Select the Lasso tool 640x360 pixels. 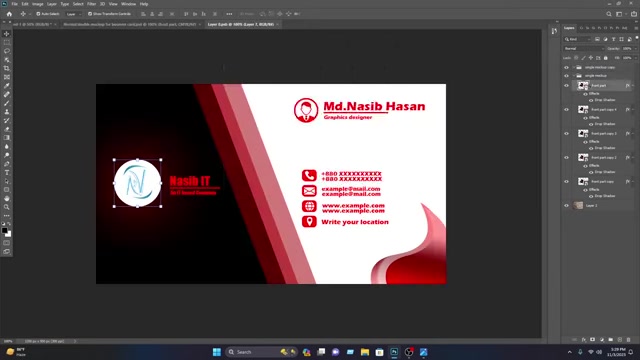[x=7, y=51]
